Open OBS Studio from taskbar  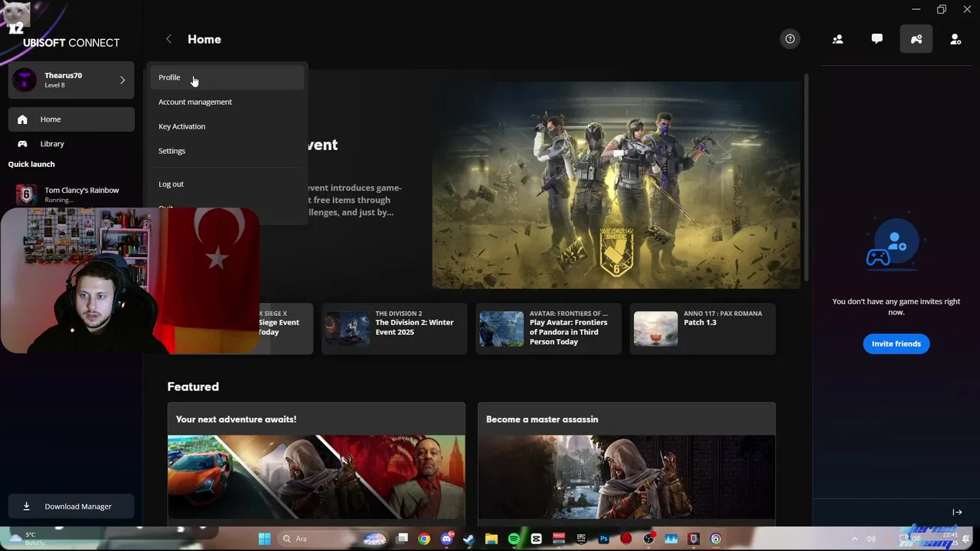point(648,539)
